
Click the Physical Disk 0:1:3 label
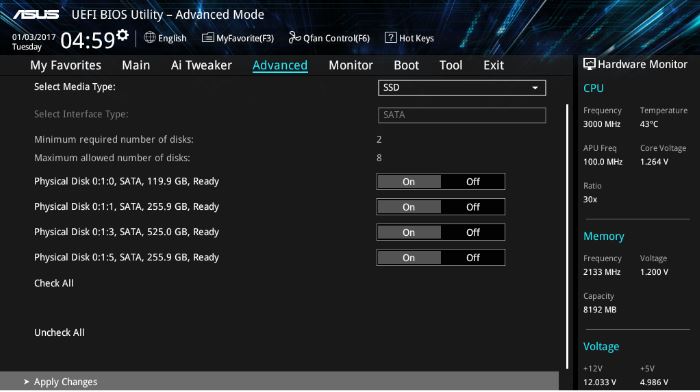pyautogui.click(x=127, y=232)
